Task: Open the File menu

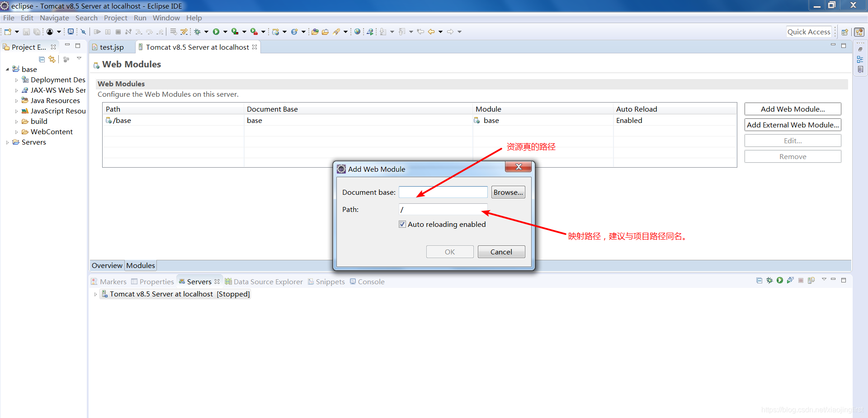Action: 9,18
